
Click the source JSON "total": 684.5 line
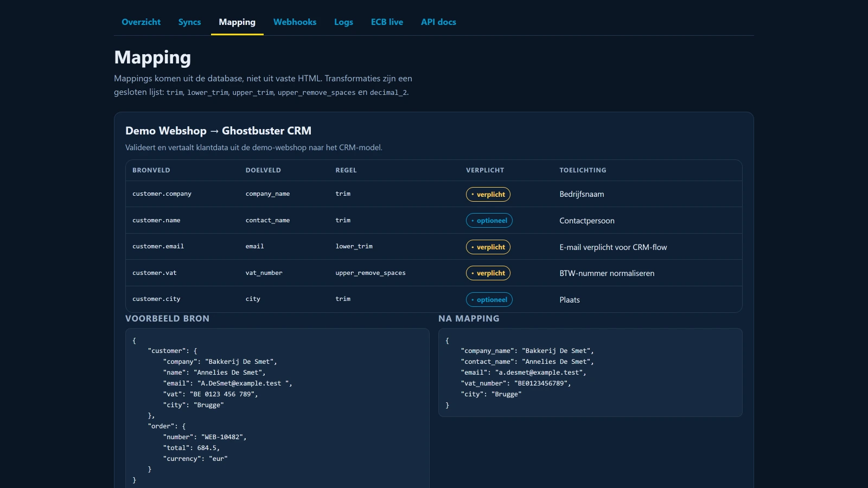point(192,448)
